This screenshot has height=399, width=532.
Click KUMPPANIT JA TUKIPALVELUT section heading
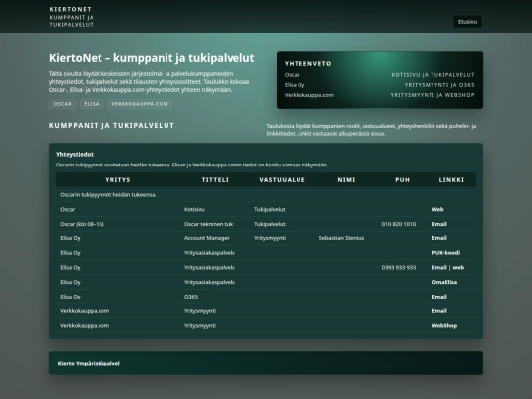coord(111,126)
